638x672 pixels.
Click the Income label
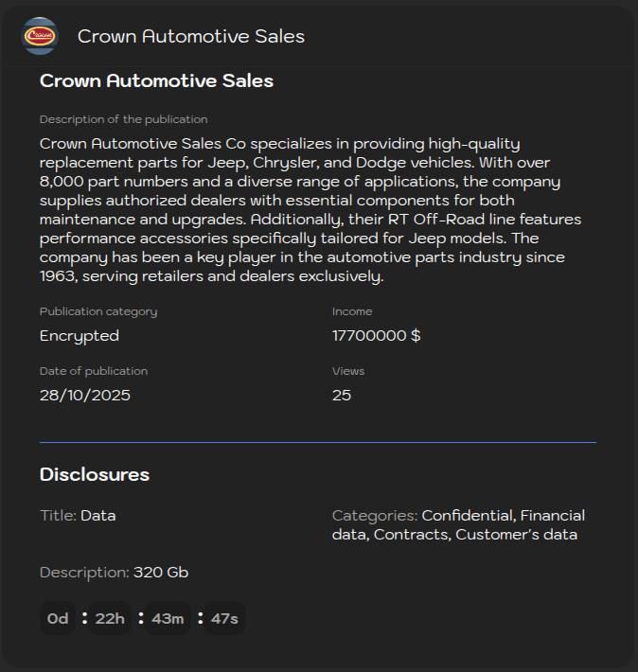pos(352,311)
